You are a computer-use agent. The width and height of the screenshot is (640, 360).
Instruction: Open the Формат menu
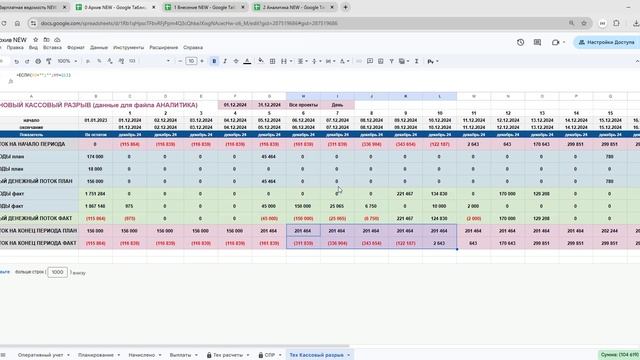pyautogui.click(x=76, y=48)
